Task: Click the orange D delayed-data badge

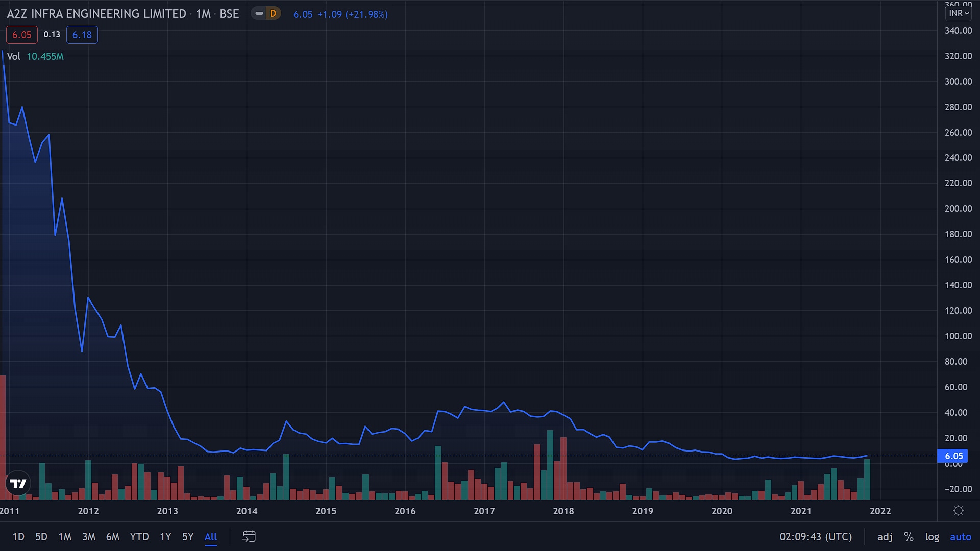Action: [273, 14]
